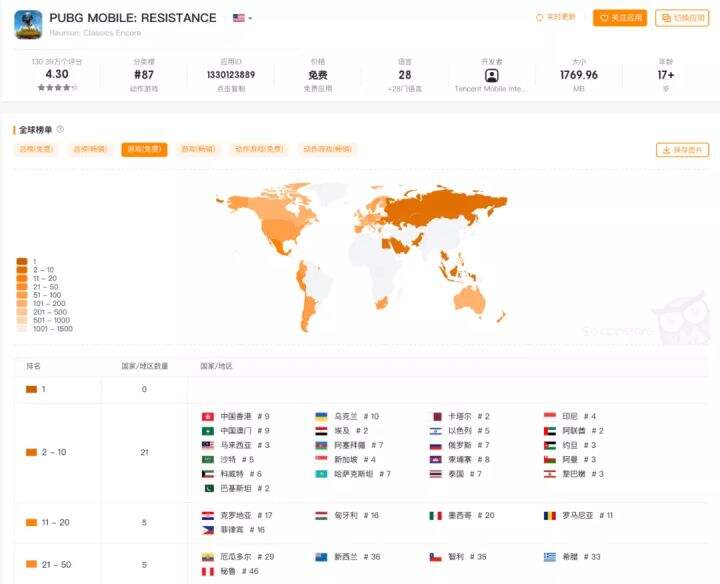The height and width of the screenshot is (584, 720).
Task: Click the orange follow app button
Action: 619,18
